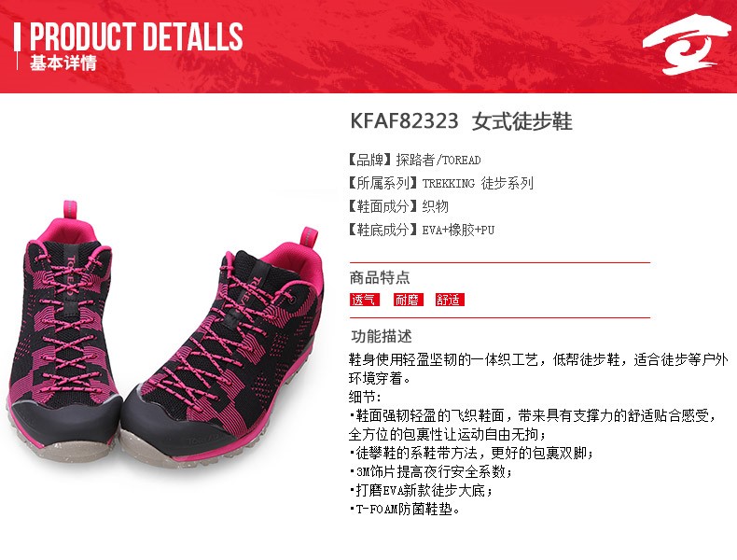737x560 pixels.
Task: Click the 基本详情 subtitle text
Action: click(63, 63)
